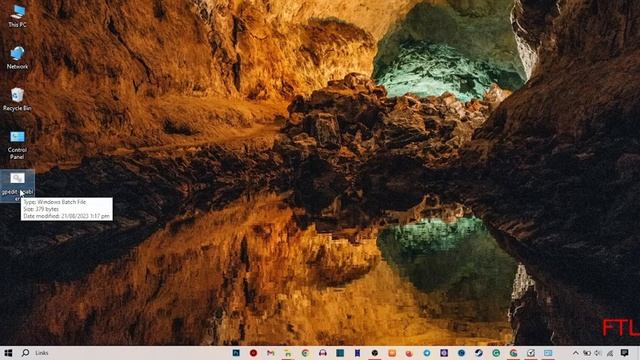Select the Recycle Bin desktop icon
Image resolution: width=640 pixels, height=360 pixels.
click(17, 99)
